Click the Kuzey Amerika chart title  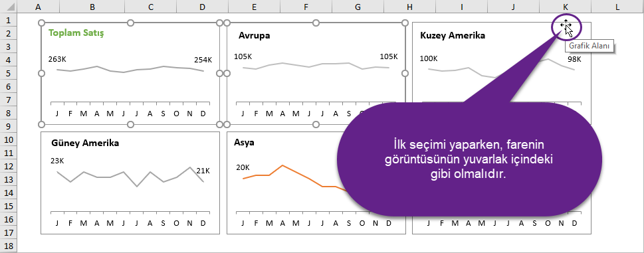(453, 36)
